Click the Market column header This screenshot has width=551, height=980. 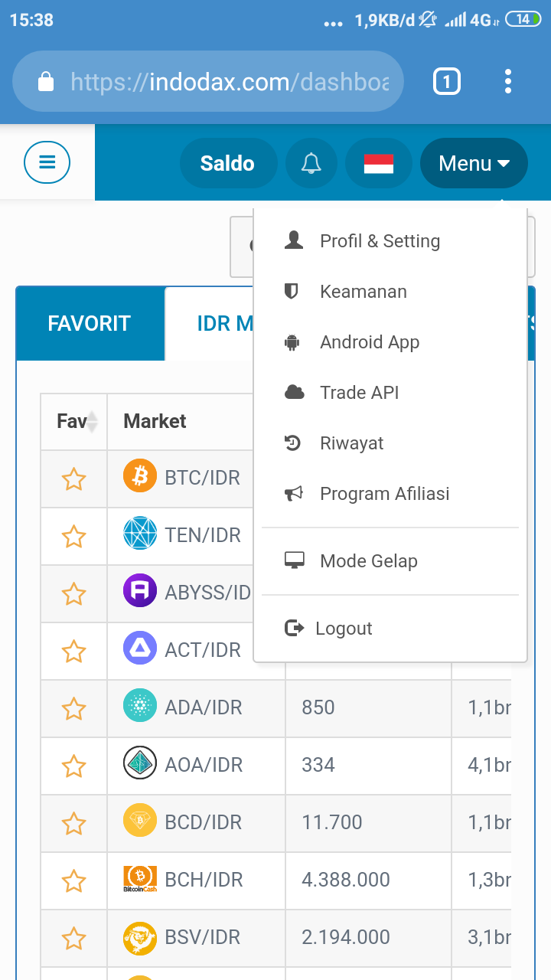coord(155,421)
